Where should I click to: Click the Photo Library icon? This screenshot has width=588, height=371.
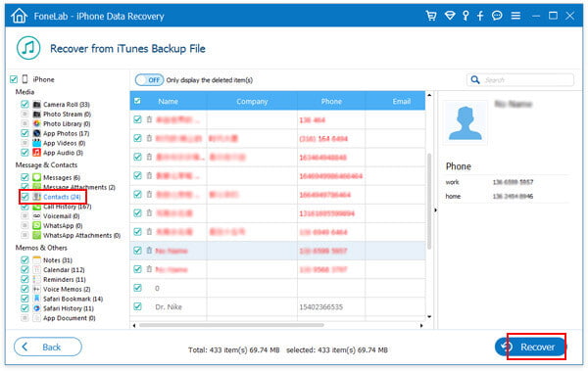37,123
